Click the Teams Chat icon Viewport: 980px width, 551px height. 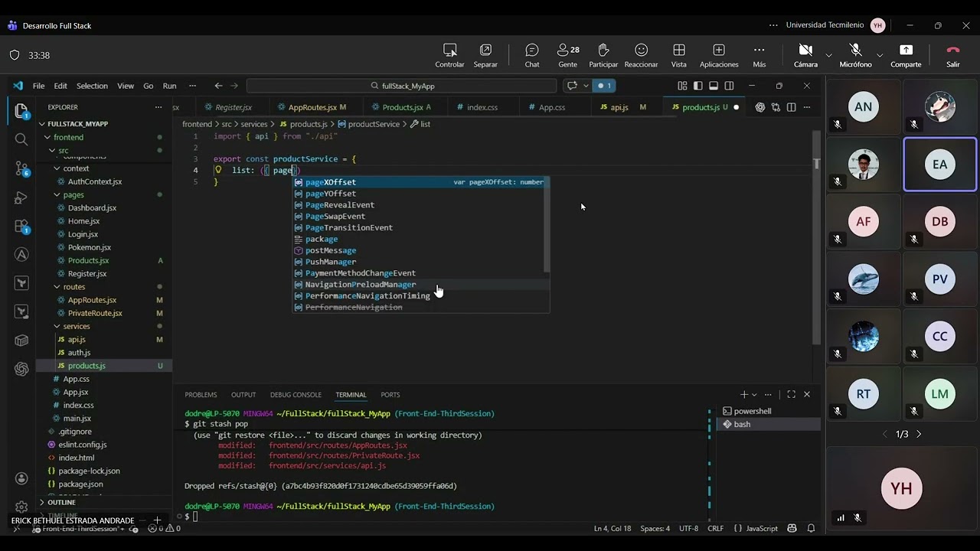[x=532, y=55]
